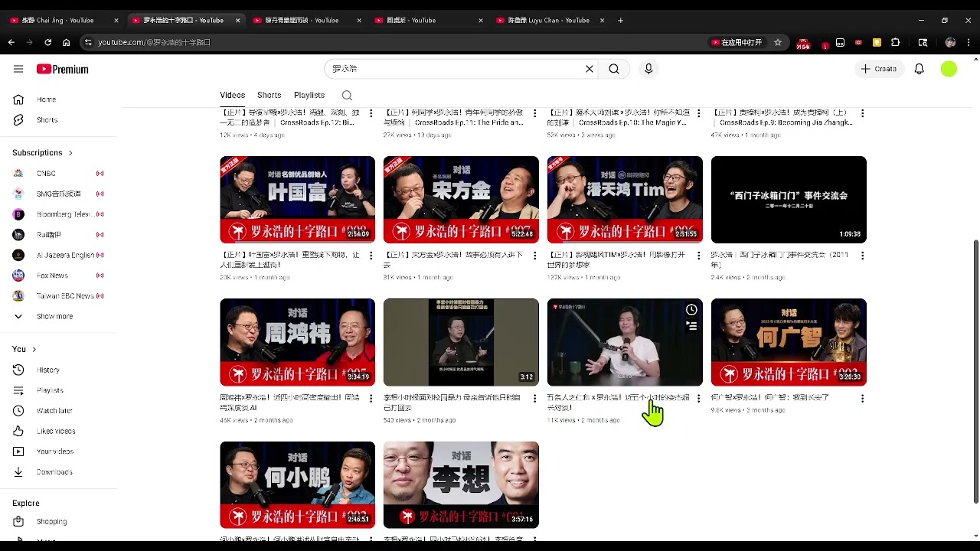
Task: Open the Extensions puzzle icon
Action: [895, 42]
